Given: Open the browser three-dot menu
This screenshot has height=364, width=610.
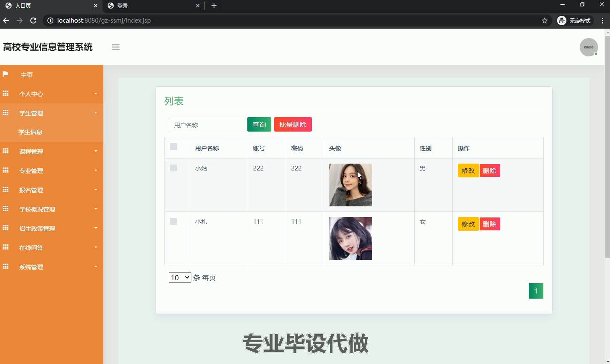Looking at the screenshot, I should [602, 21].
